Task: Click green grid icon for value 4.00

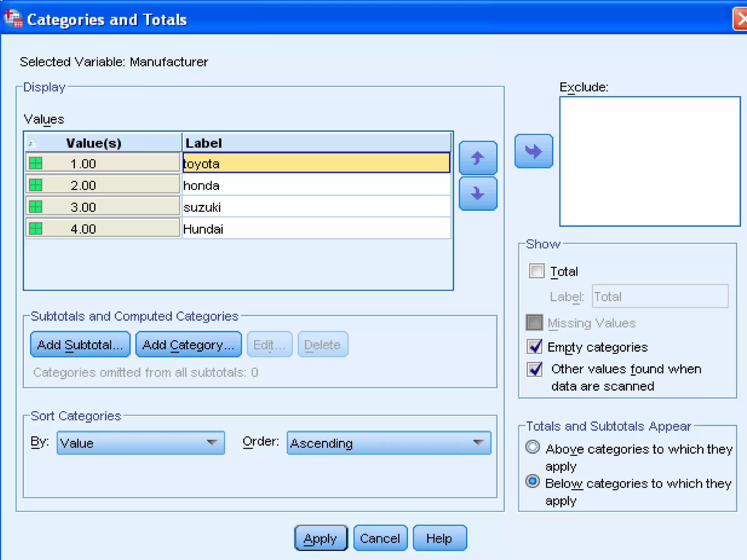Action: click(36, 229)
